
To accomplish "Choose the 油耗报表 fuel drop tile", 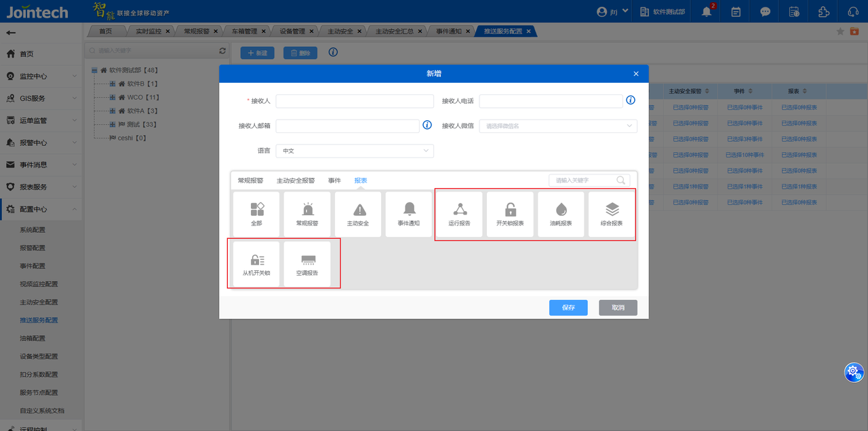I will (x=561, y=214).
